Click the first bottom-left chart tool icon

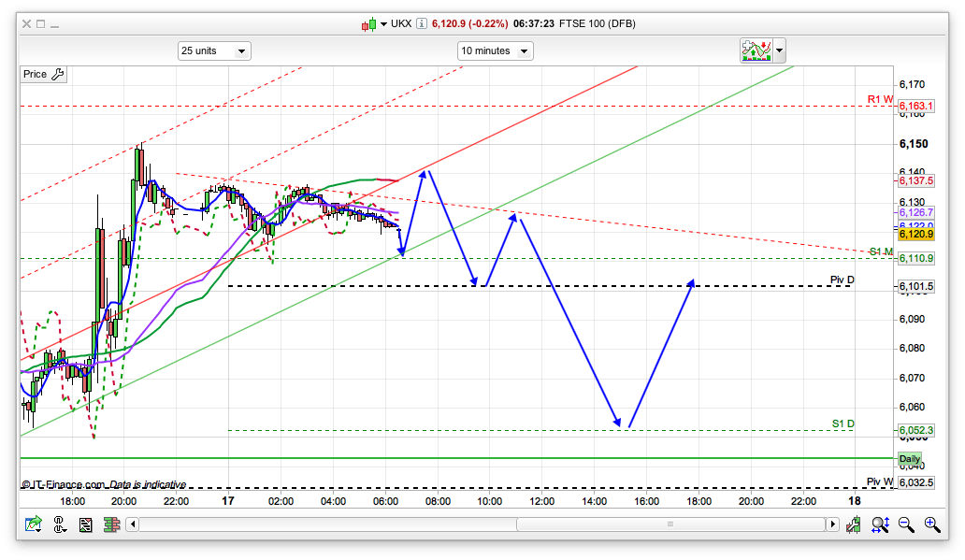(x=34, y=525)
